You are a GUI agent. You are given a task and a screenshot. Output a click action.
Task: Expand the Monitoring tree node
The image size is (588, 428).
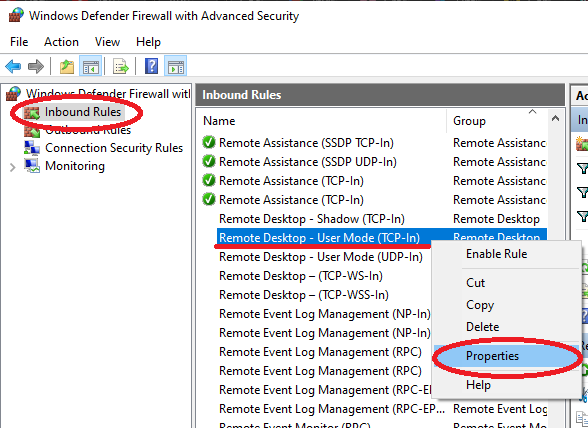(x=12, y=167)
